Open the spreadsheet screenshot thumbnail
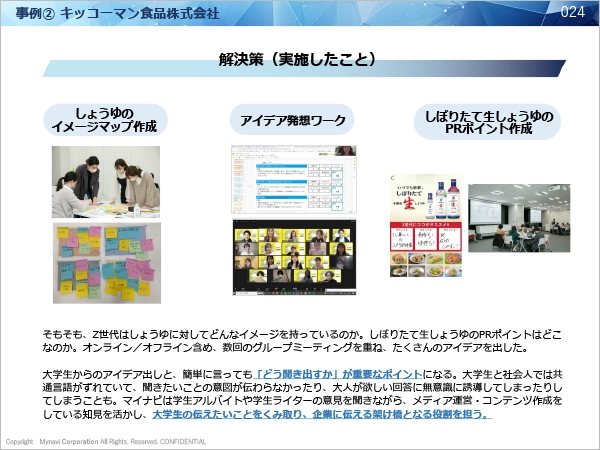This screenshot has height=450, width=600. click(x=294, y=179)
